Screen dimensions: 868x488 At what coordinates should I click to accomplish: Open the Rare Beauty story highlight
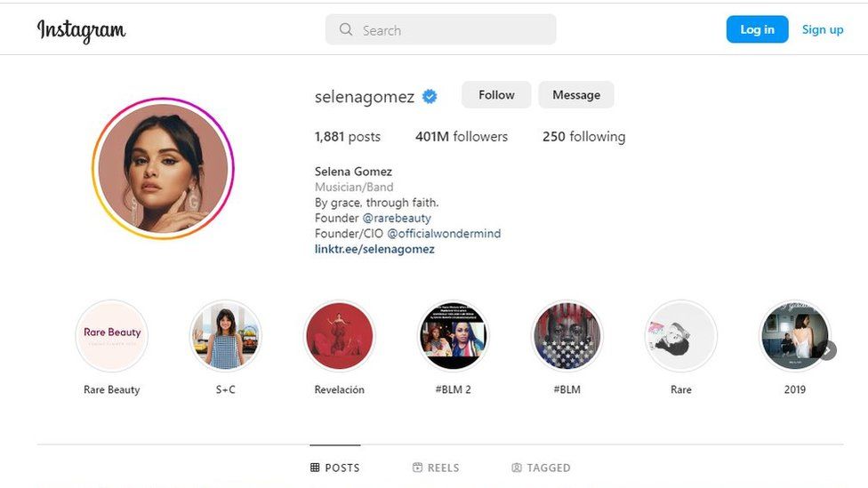point(111,335)
